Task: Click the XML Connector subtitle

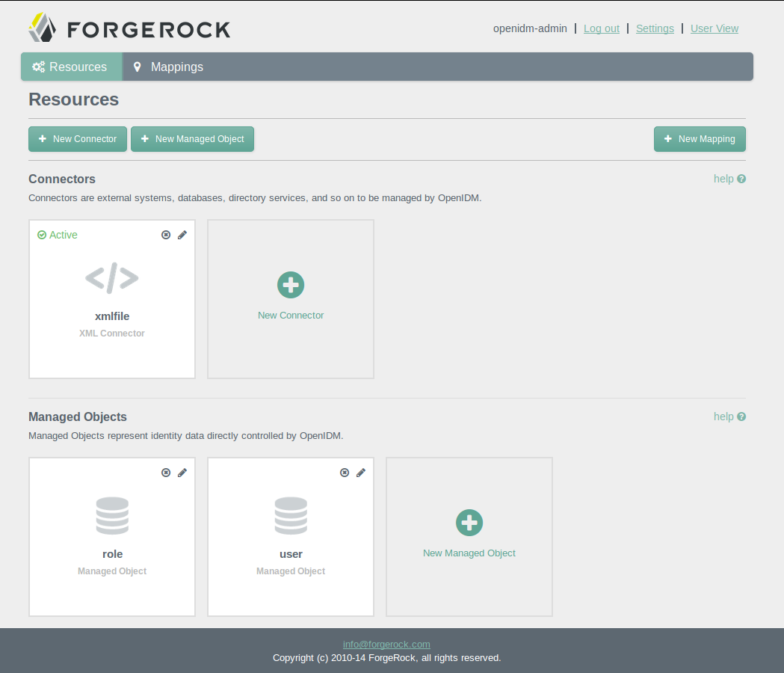Action: [112, 334]
